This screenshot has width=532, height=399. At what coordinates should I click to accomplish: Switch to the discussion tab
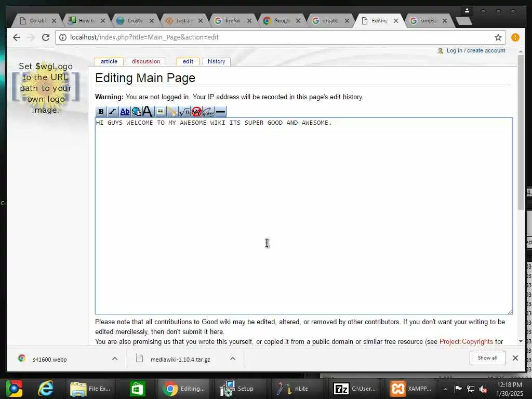(x=146, y=61)
